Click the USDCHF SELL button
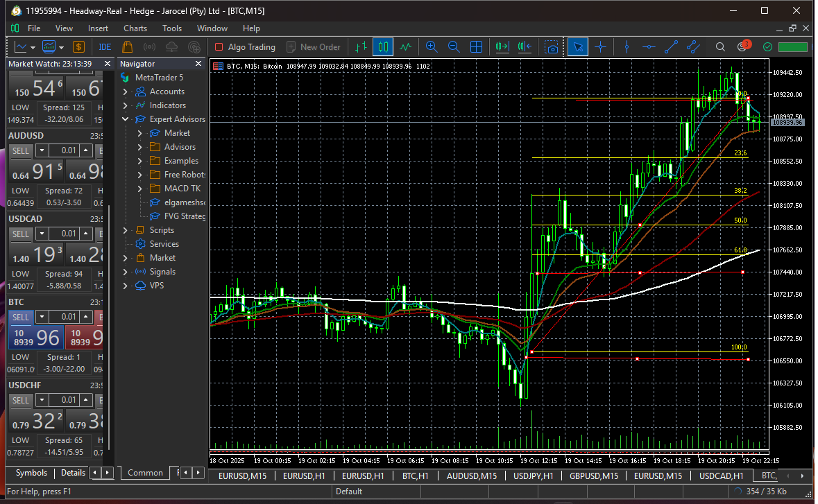The width and height of the screenshot is (818, 504). coord(21,400)
